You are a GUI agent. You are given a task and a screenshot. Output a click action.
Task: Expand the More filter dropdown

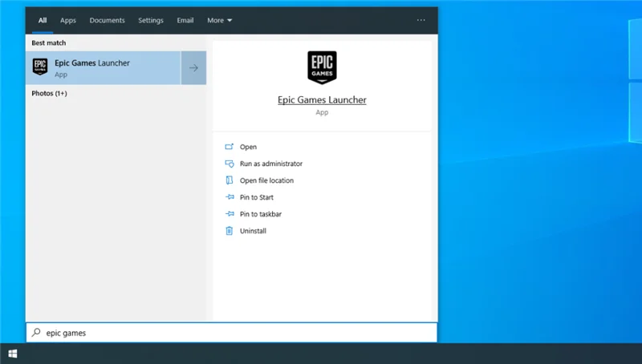point(219,21)
